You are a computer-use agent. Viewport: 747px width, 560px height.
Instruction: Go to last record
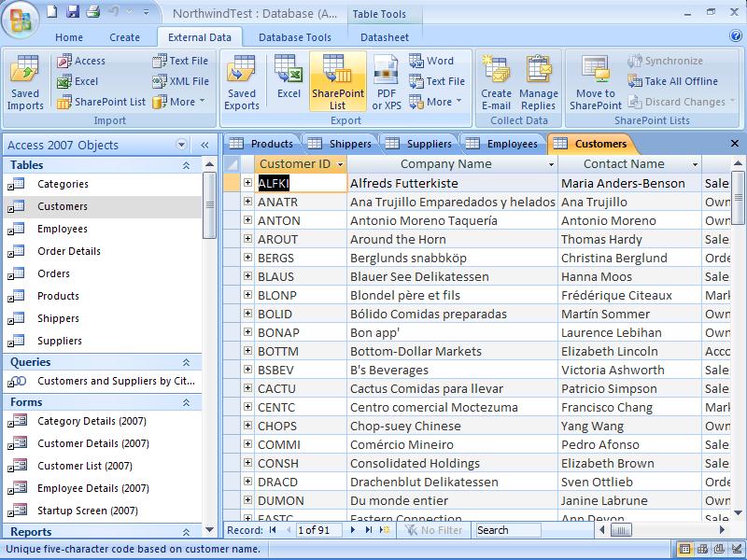point(369,530)
